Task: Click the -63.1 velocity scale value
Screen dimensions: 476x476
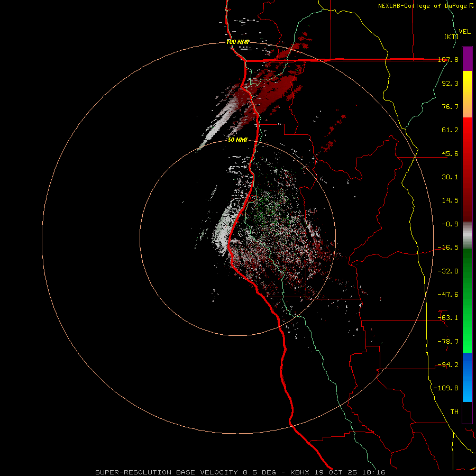Action: click(448, 318)
